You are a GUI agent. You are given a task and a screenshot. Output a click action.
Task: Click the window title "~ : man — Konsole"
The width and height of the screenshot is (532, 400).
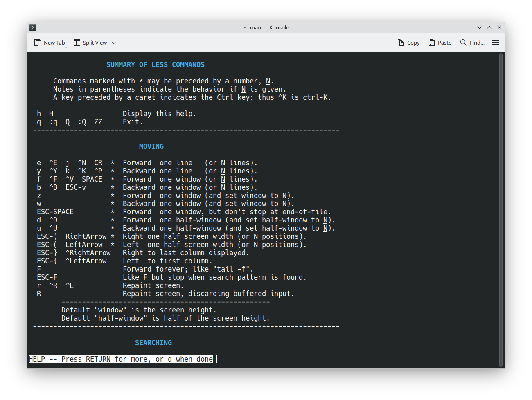(x=266, y=27)
